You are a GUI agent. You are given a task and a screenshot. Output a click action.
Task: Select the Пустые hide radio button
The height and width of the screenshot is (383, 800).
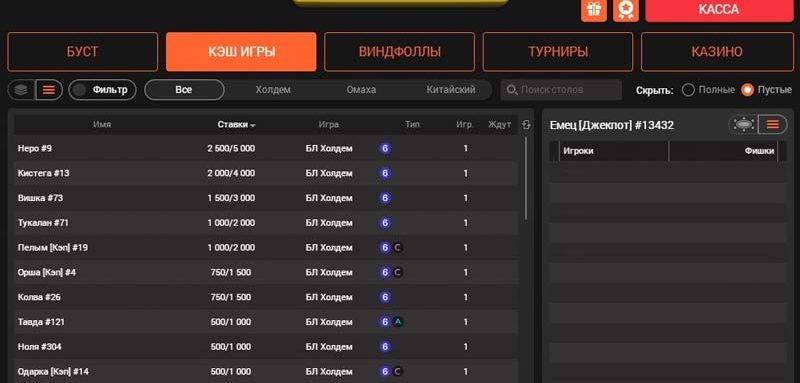coord(747,90)
